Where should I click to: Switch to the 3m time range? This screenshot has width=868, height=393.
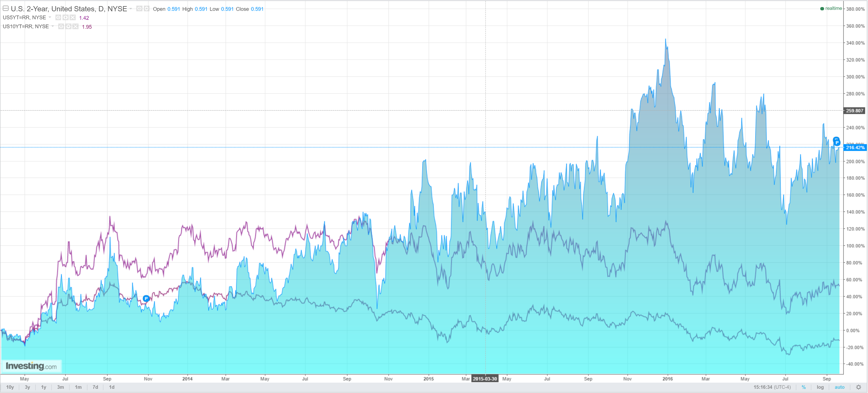click(60, 387)
